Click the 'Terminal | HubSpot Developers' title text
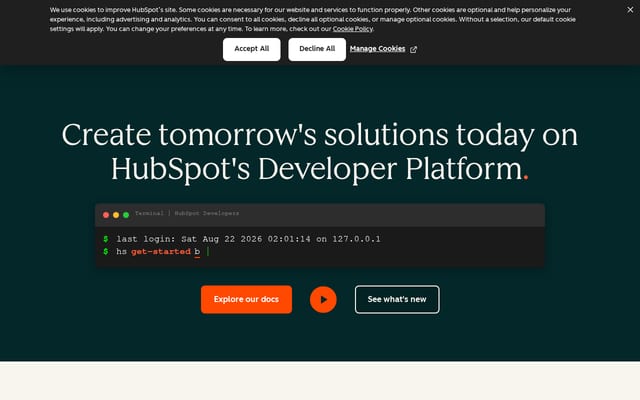This screenshot has width=640, height=400. [x=187, y=213]
